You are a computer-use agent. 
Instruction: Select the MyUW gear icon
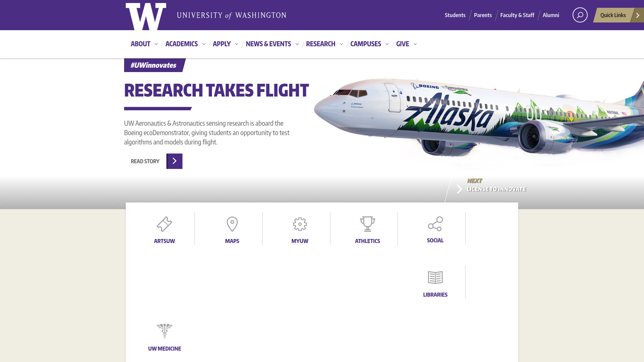pos(300,224)
